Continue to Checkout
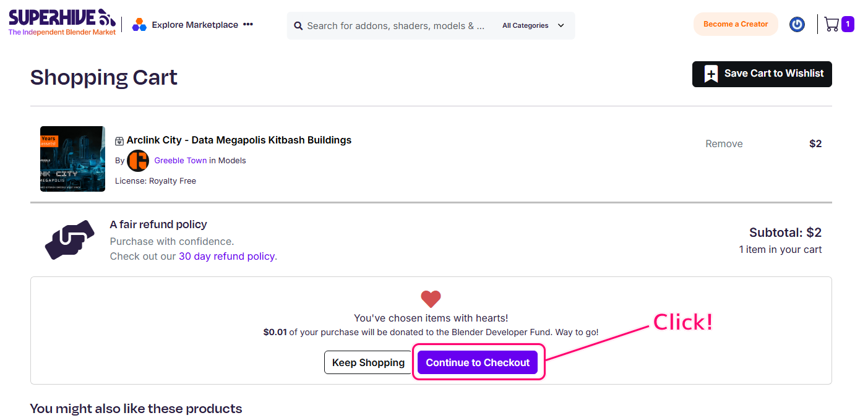The height and width of the screenshot is (418, 868). click(x=478, y=362)
